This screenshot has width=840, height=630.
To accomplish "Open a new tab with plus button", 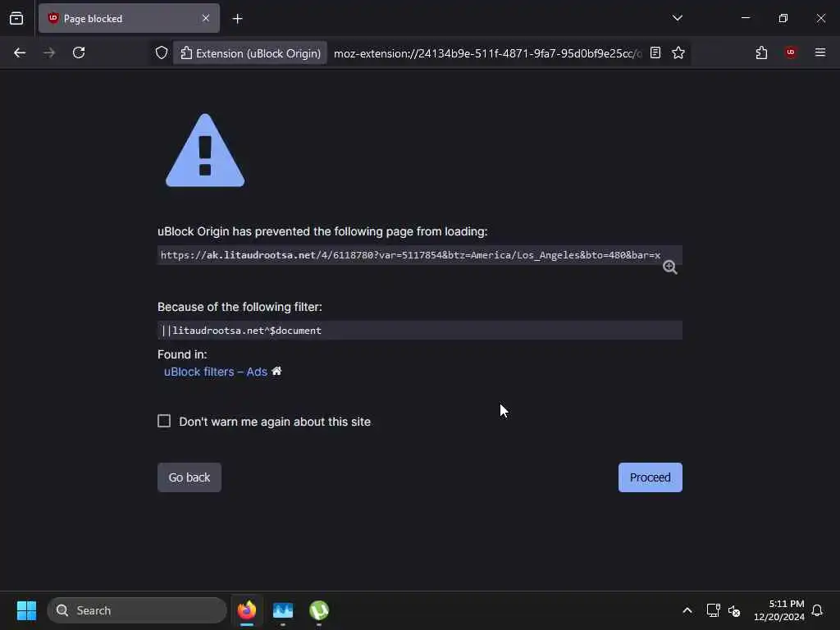I will point(237,19).
